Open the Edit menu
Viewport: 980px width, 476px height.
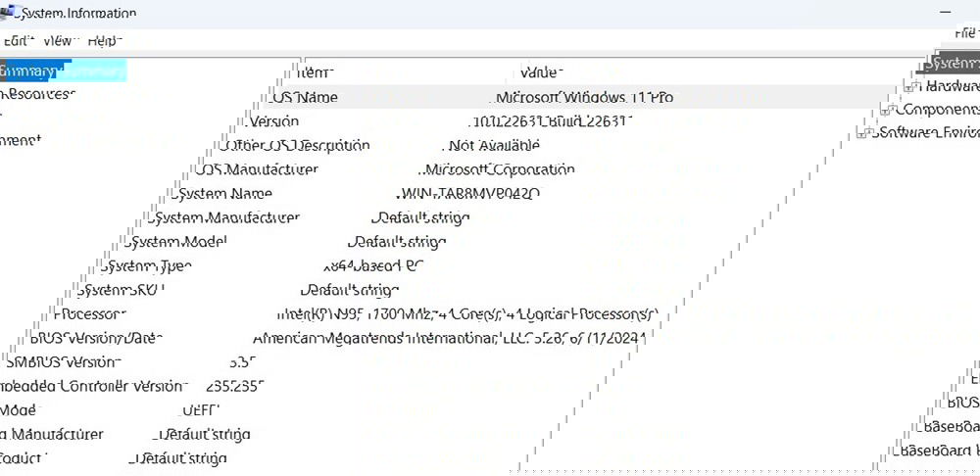pos(16,40)
